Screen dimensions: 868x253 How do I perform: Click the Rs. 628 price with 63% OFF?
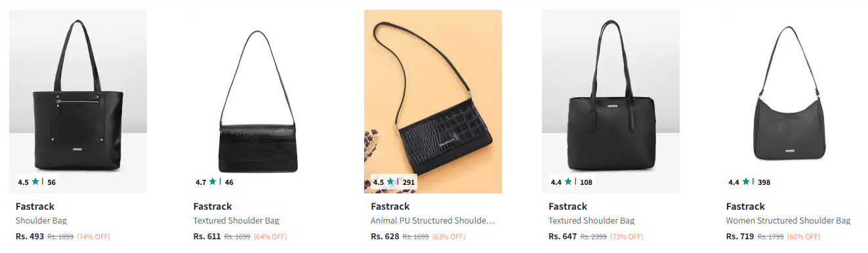pos(385,237)
